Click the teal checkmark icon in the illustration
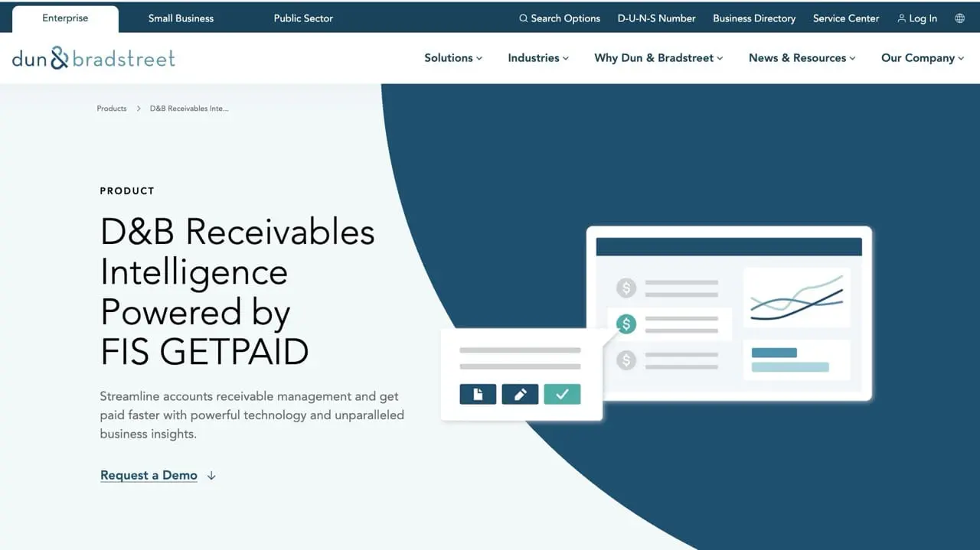 coord(562,393)
